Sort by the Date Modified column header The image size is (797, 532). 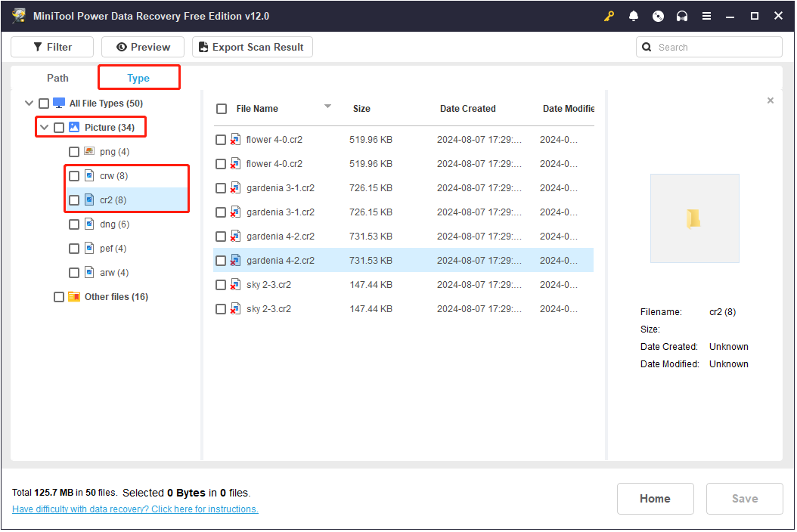pyautogui.click(x=569, y=108)
